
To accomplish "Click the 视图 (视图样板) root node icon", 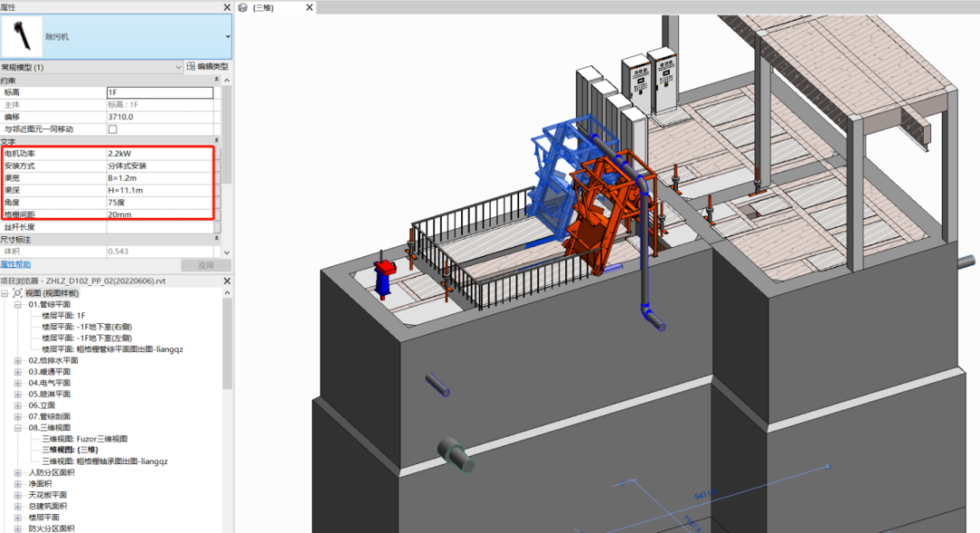I will click(18, 293).
